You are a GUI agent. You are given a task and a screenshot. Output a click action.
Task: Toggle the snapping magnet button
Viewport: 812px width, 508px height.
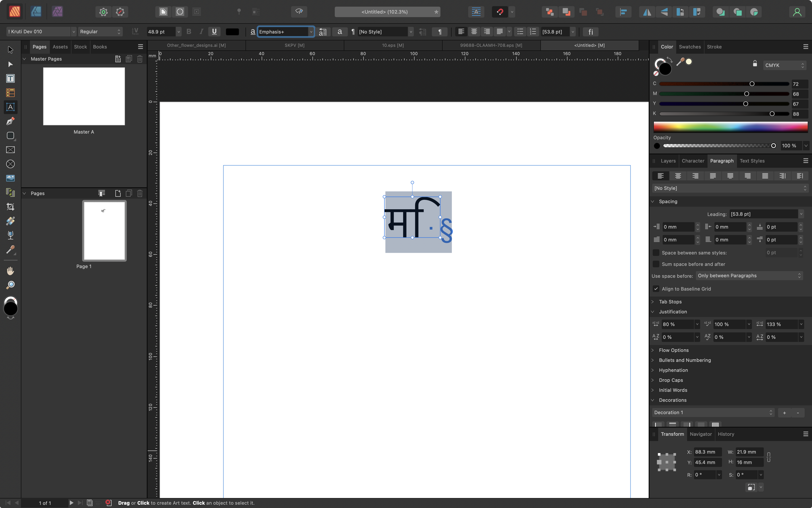click(500, 12)
